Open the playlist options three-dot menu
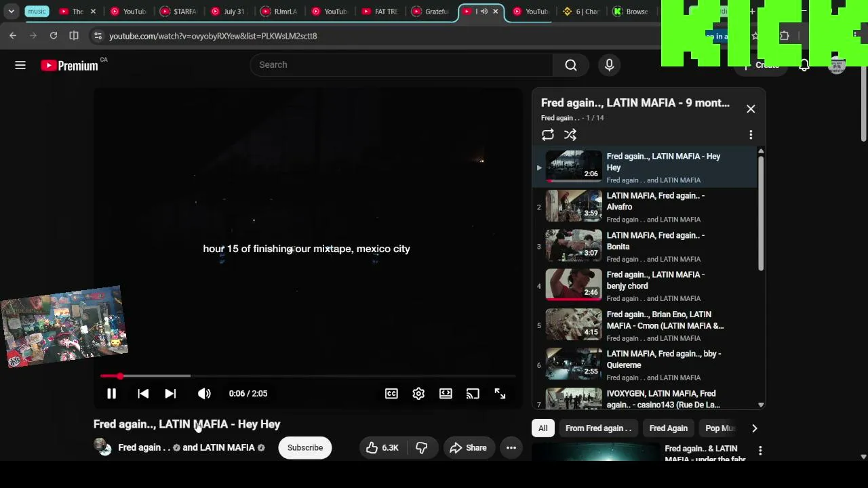Screen dimensions: 868x488 coord(751,135)
